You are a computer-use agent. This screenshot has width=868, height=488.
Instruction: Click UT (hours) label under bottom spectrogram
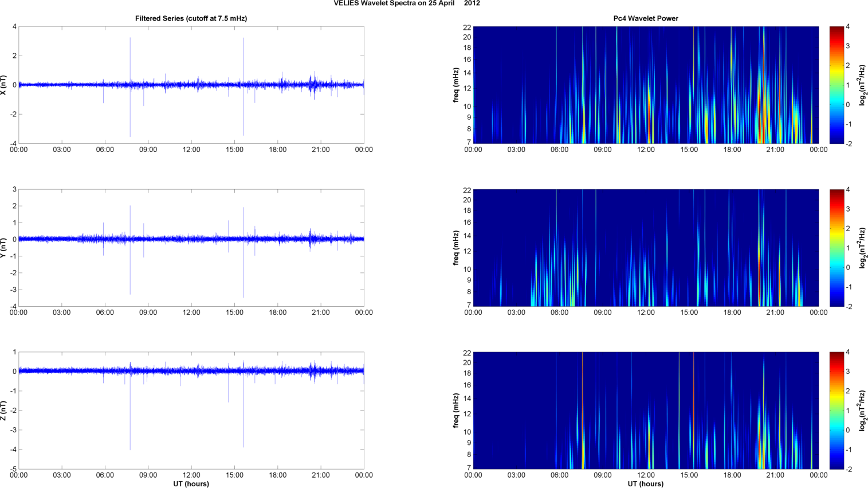coord(645,484)
